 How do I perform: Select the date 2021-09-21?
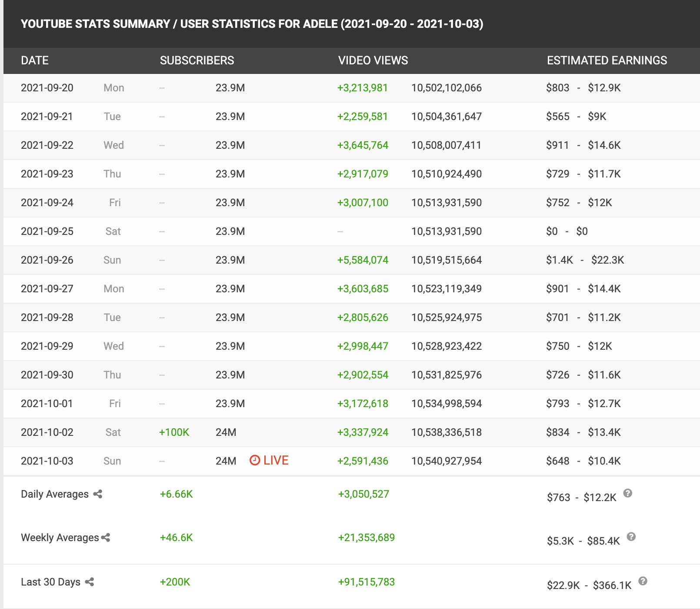point(47,117)
